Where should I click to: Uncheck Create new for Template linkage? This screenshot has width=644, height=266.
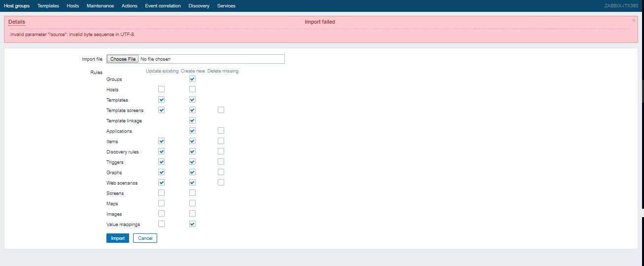(x=192, y=120)
